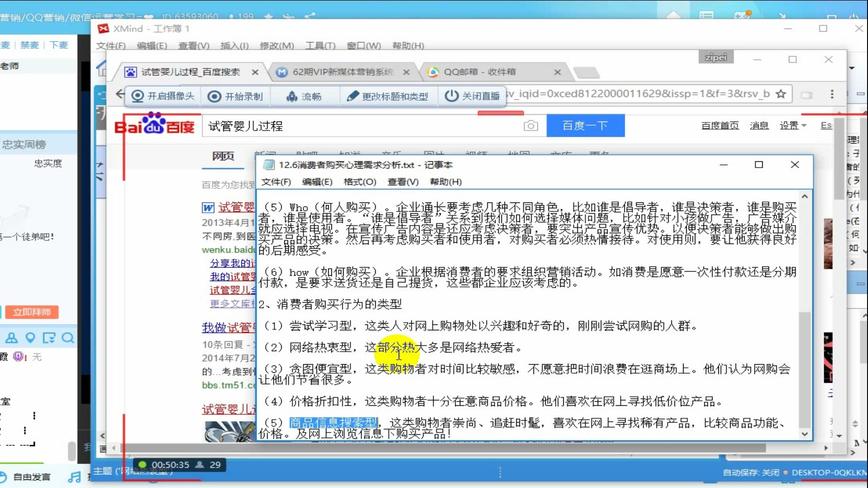Click the 立即拜师 button

[x=32, y=312]
